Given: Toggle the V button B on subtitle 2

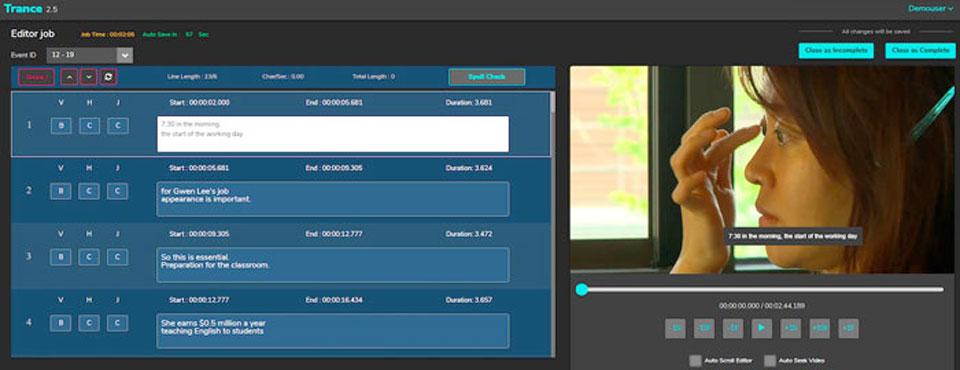Looking at the screenshot, I should [x=61, y=191].
